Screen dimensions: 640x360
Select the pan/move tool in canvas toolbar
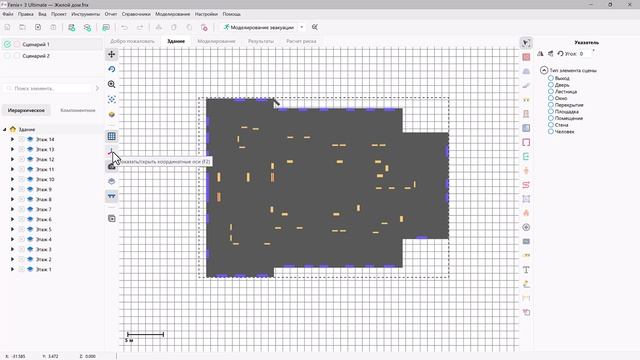(111, 54)
